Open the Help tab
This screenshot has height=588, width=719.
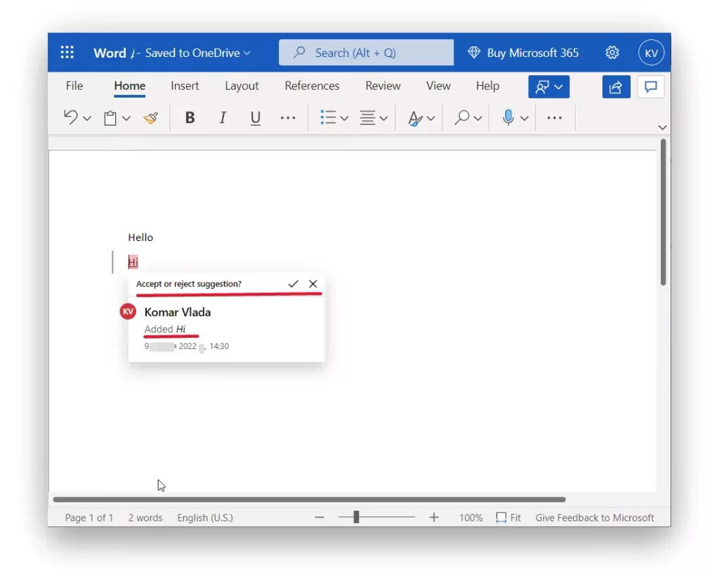coord(487,86)
